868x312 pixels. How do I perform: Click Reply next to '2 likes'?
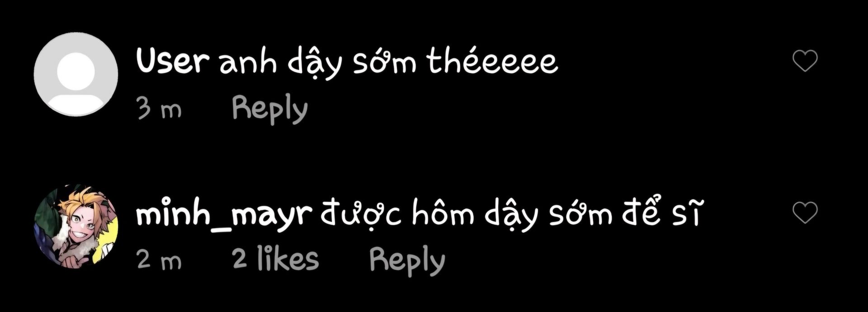click(x=407, y=261)
